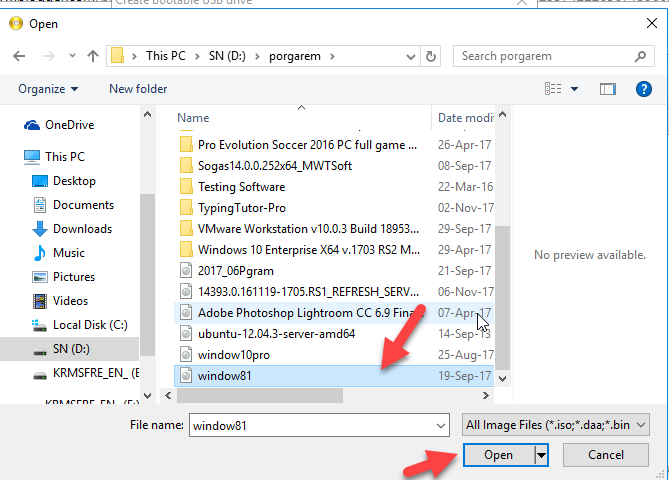Open the Downloads location
The width and height of the screenshot is (669, 480).
pos(82,229)
